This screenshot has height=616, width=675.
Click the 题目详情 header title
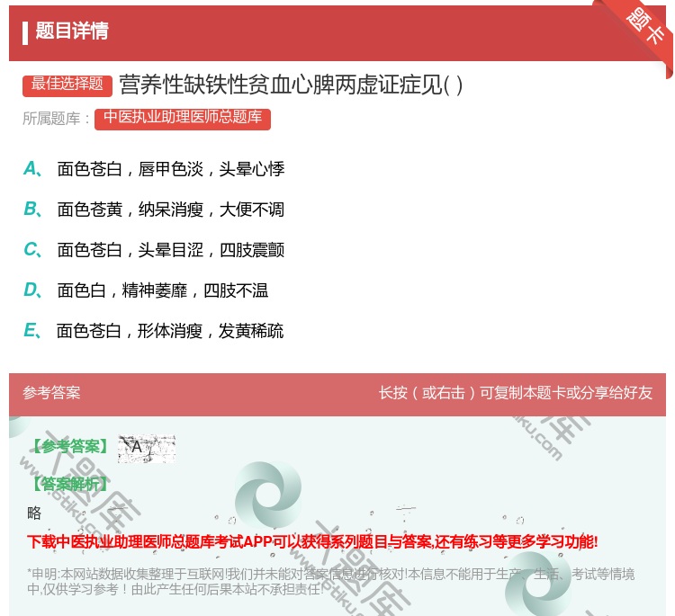click(x=72, y=31)
